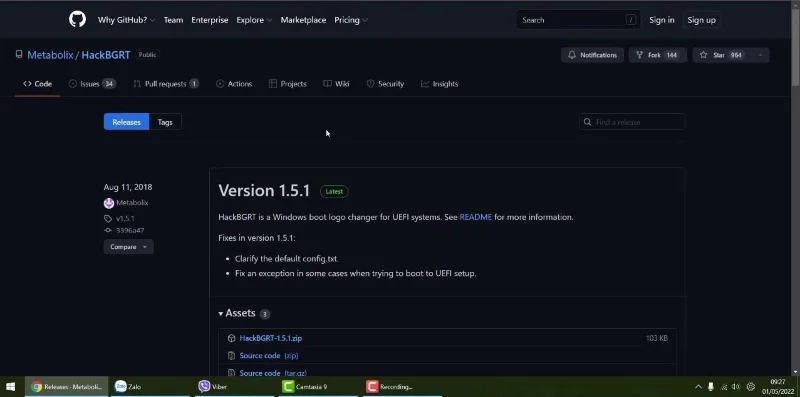
Task: Switch to the Issues tab
Action: (92, 84)
